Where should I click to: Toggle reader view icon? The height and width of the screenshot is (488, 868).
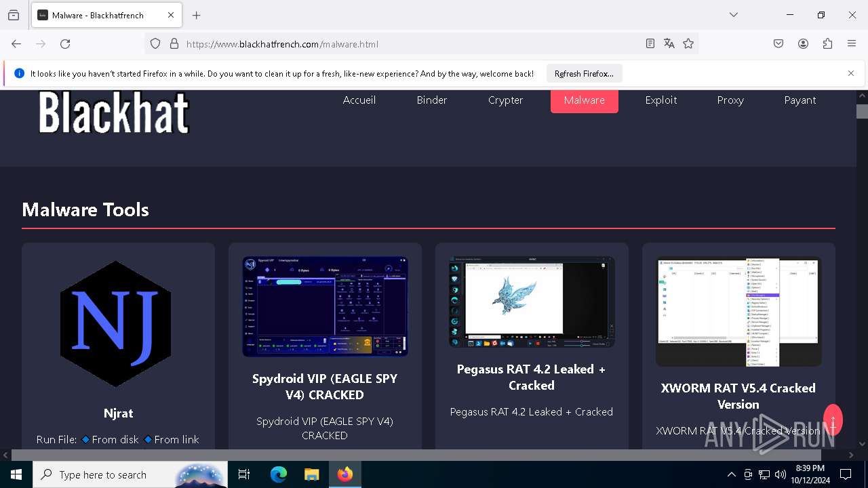[650, 44]
